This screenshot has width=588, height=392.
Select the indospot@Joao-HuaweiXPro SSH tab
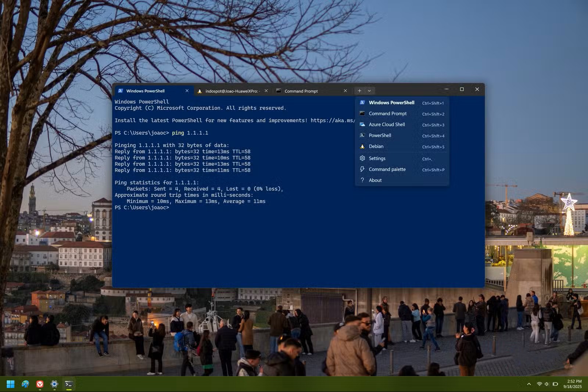click(x=232, y=90)
